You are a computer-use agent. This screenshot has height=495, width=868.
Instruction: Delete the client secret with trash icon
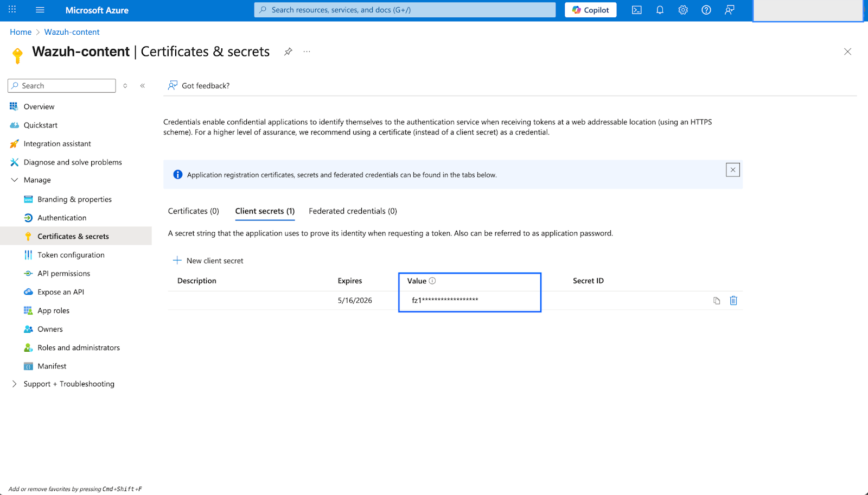tap(733, 301)
